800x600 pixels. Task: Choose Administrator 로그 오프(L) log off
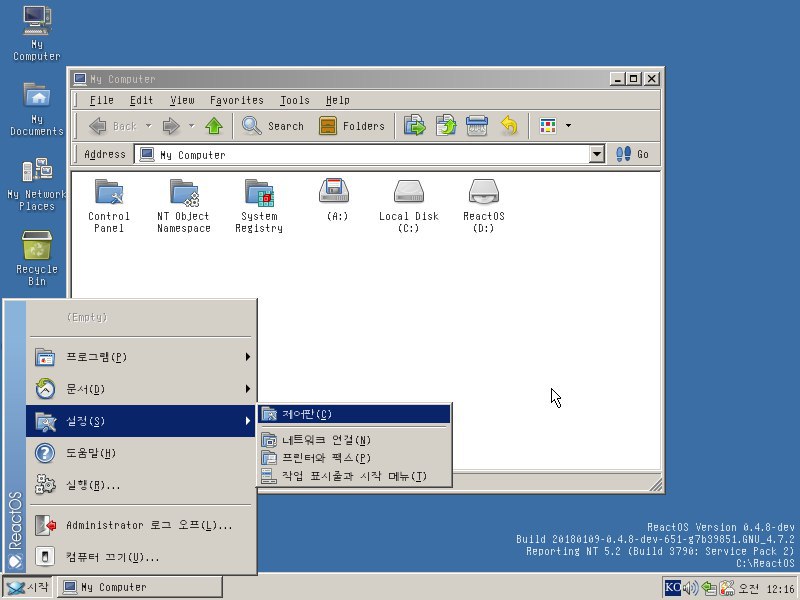coord(141,525)
